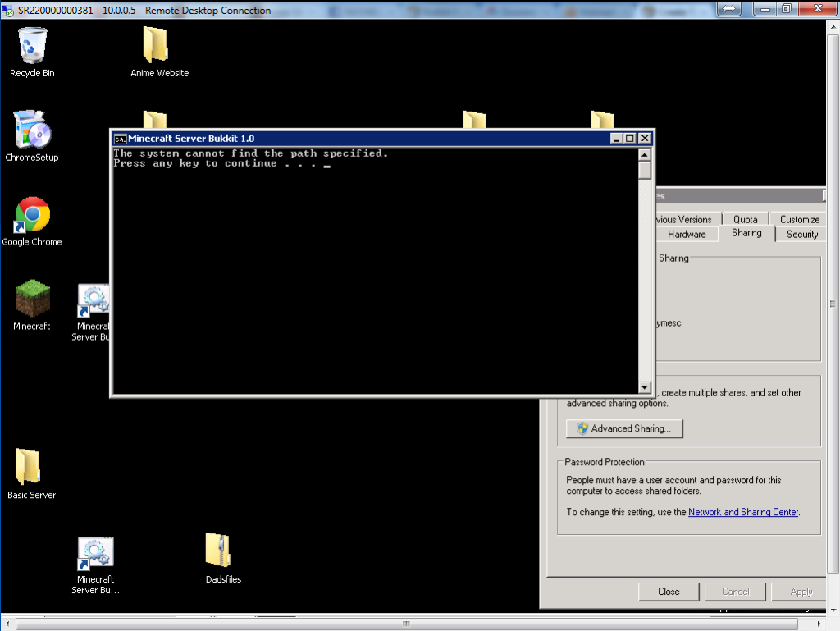Open the Recycle Bin
Viewport: 840px width, 631px height.
tap(31, 45)
